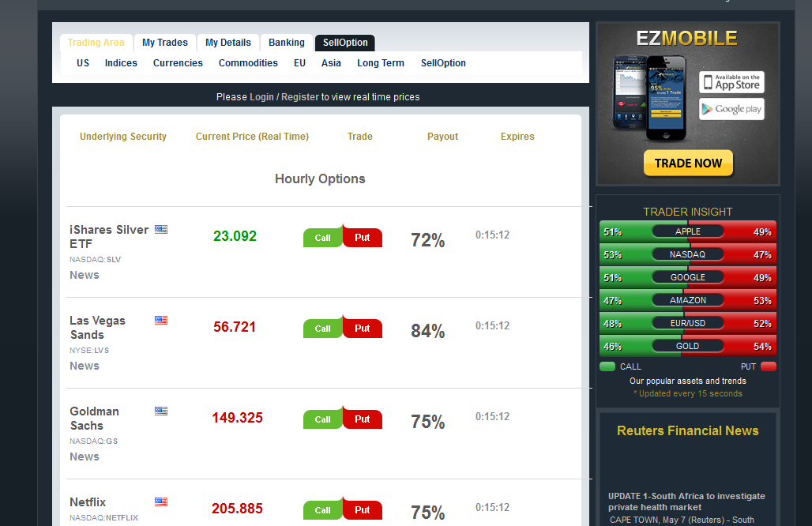Click the EUR/USD sentiment bar
Image resolution: width=812 pixels, height=526 pixels.
[x=688, y=323]
